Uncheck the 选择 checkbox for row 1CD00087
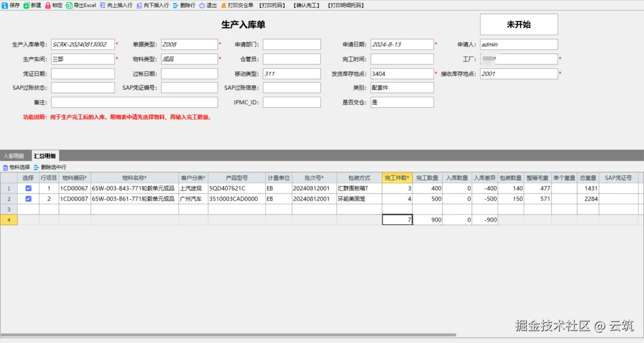644x343 pixels. pyautogui.click(x=28, y=199)
